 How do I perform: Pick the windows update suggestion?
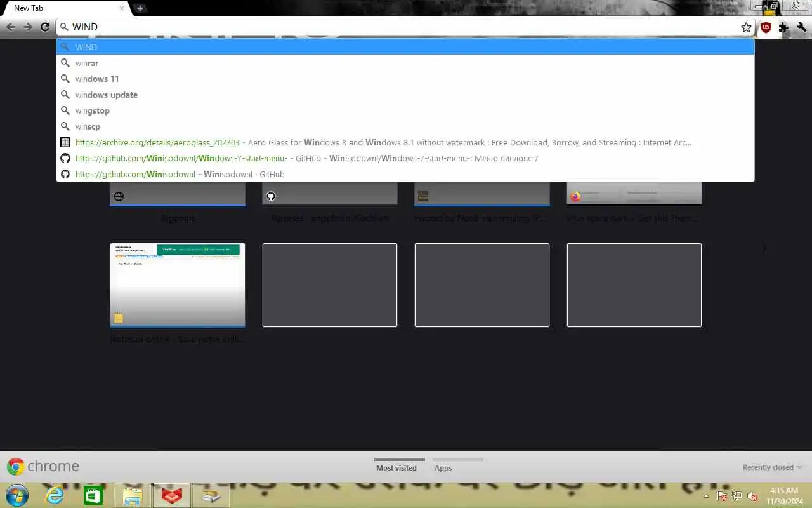(405, 95)
